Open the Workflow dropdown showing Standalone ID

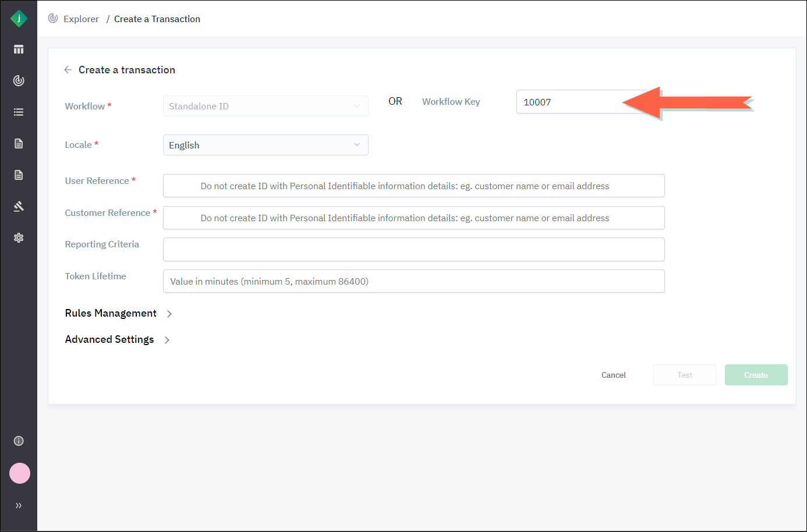(x=266, y=106)
